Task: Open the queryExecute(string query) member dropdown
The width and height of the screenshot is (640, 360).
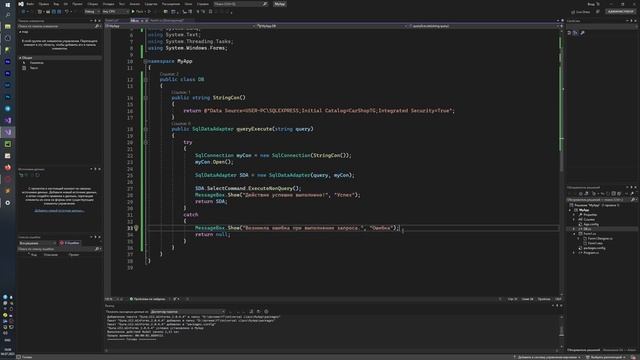Action: (483, 26)
